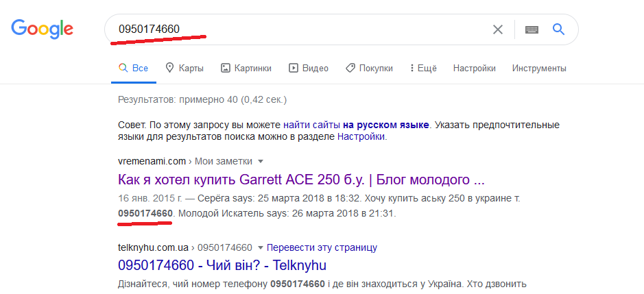Image resolution: width=644 pixels, height=294 pixels.
Task: Open Настройки link in the tip text
Action: tap(361, 137)
